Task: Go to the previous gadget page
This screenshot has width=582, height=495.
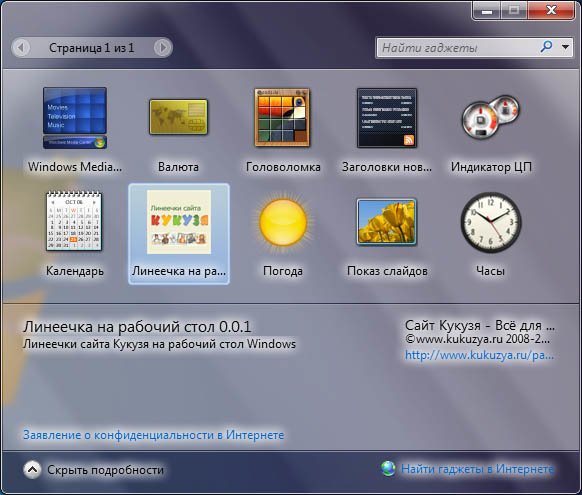Action: click(x=22, y=47)
